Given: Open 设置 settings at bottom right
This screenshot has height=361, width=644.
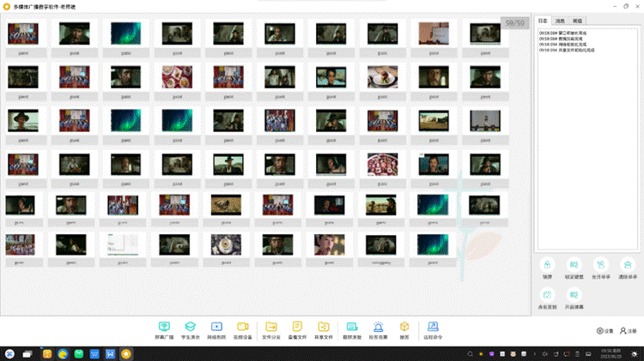Looking at the screenshot, I should 605,330.
